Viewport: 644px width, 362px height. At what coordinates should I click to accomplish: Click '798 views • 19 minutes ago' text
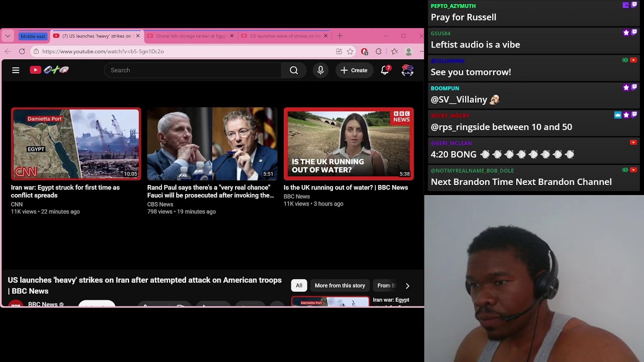coord(182,212)
